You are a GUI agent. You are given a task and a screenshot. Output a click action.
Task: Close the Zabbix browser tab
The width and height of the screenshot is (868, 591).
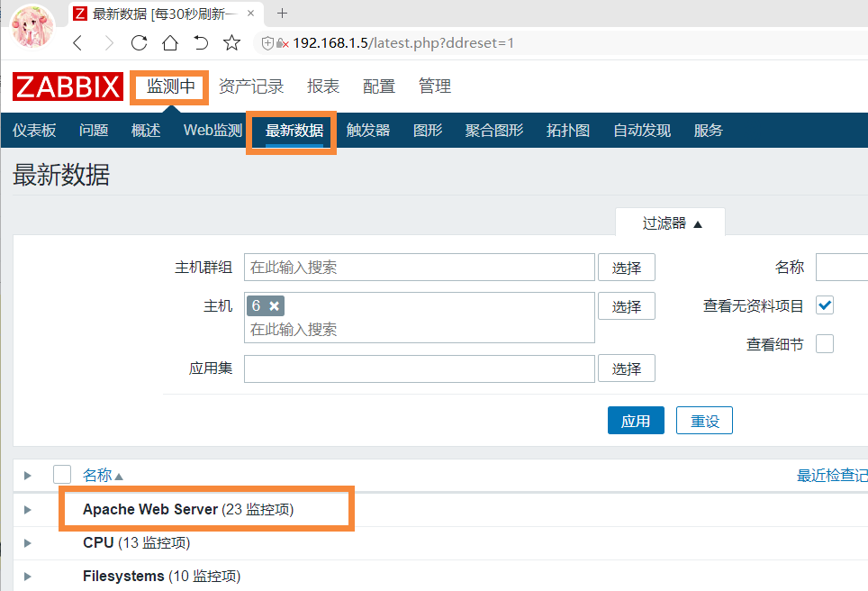click(250, 14)
